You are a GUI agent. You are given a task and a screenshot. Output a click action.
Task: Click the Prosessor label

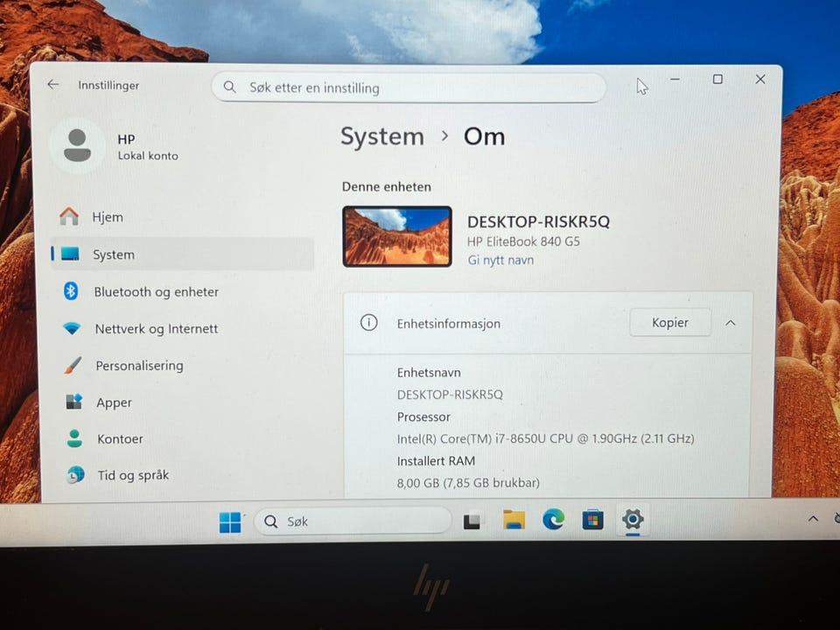point(423,416)
